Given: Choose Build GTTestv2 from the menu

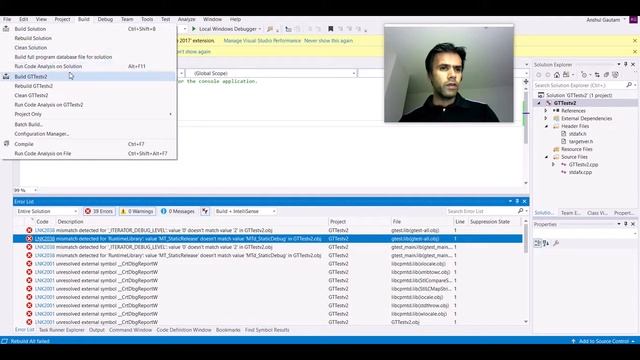Looking at the screenshot, I should (x=89, y=76).
